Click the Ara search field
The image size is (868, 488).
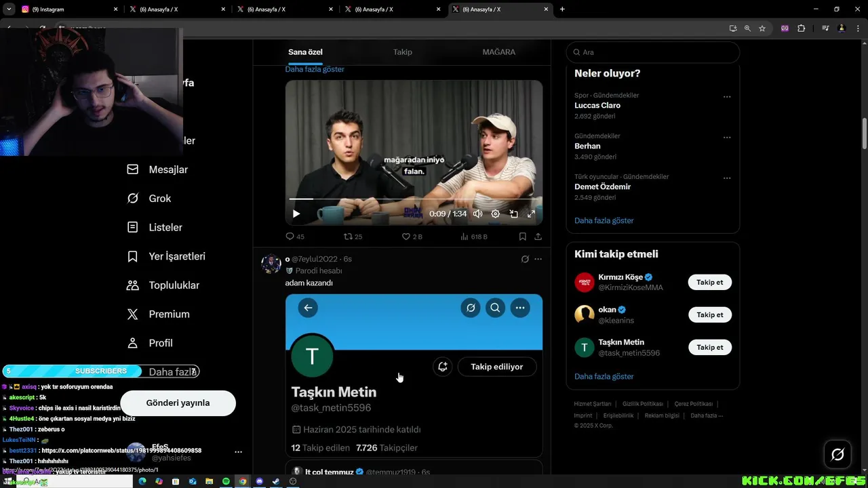(652, 52)
